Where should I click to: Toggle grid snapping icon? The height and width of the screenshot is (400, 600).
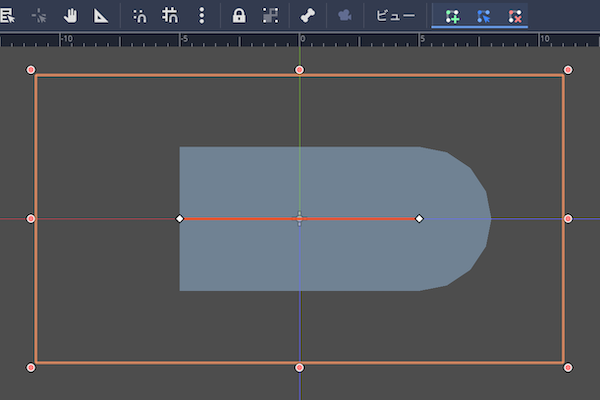coord(170,16)
